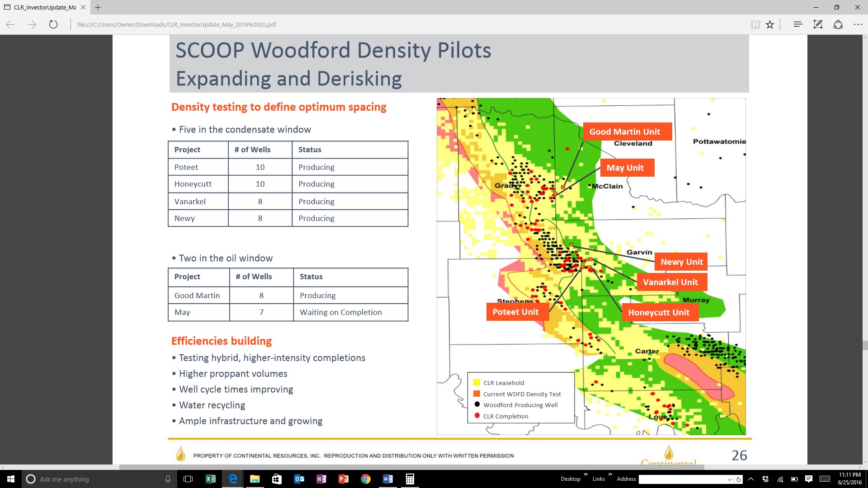This screenshot has width=868, height=488.
Task: Open Dropbox from the system tray
Action: coord(765,479)
